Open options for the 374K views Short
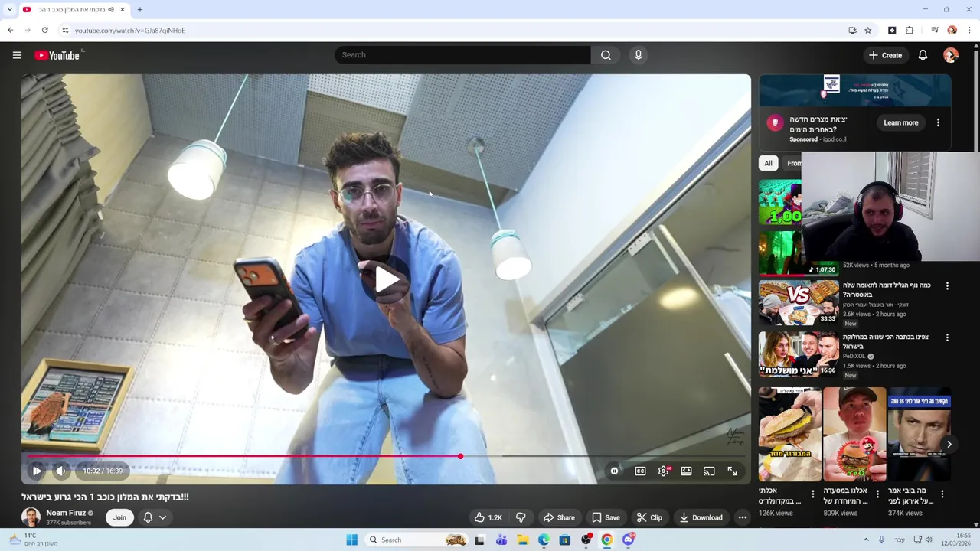980x551 pixels. (942, 494)
